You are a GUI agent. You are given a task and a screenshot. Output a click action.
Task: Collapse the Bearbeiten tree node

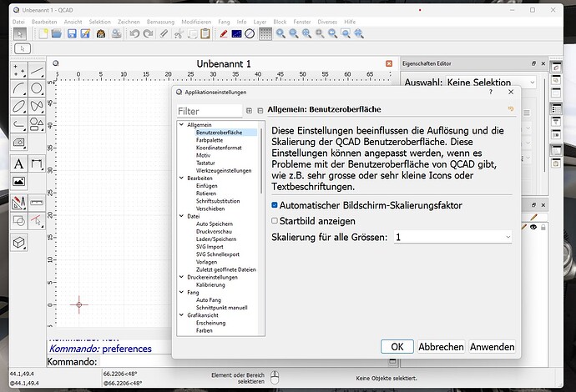[181, 178]
